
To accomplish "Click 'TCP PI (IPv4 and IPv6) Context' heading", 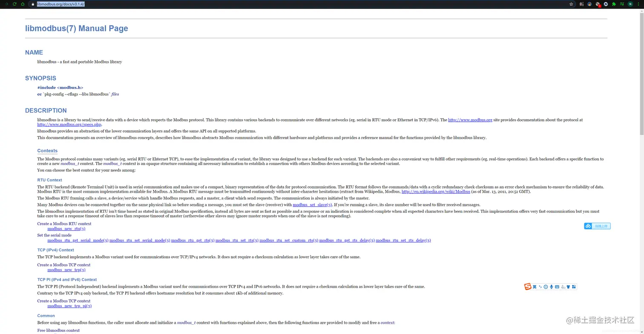I will pos(67,280).
